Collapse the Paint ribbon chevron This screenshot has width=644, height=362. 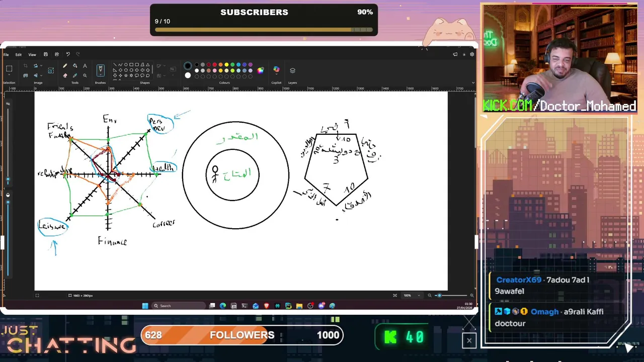point(473,82)
